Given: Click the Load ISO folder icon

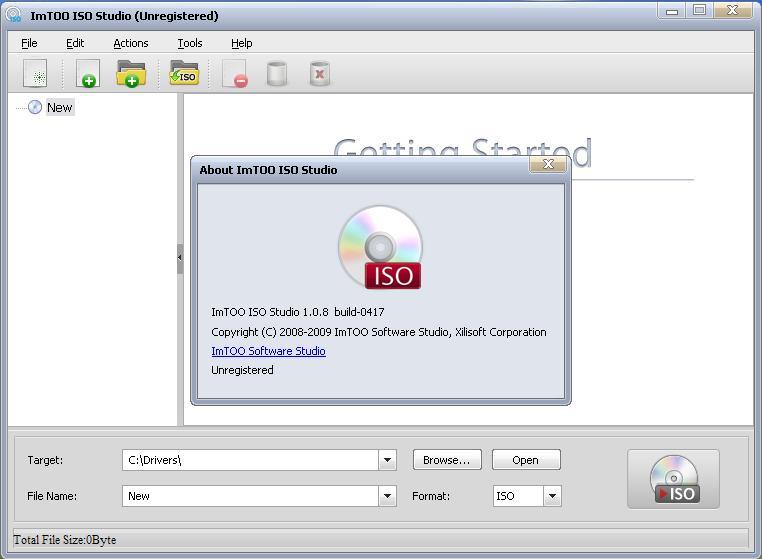Looking at the screenshot, I should coord(184,73).
